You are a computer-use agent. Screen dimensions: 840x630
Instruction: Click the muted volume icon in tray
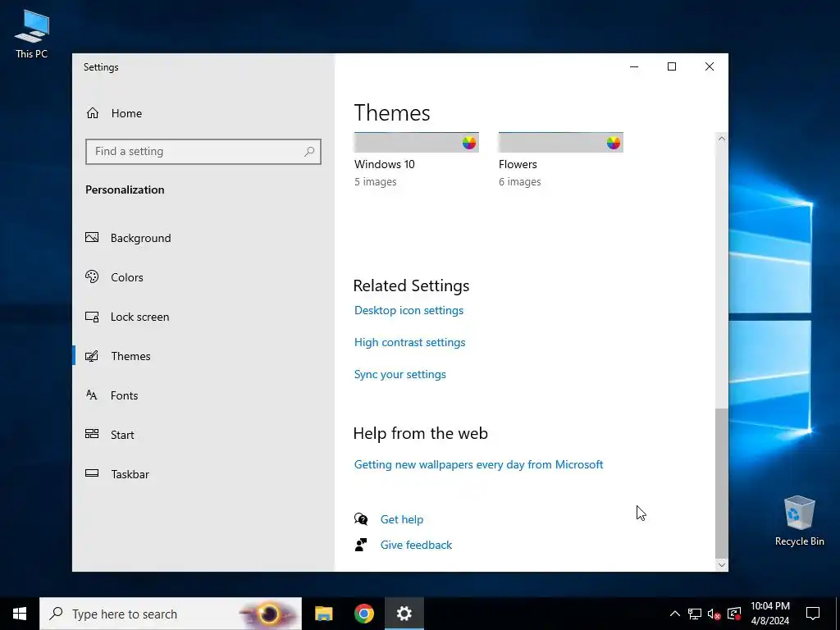tap(714, 614)
